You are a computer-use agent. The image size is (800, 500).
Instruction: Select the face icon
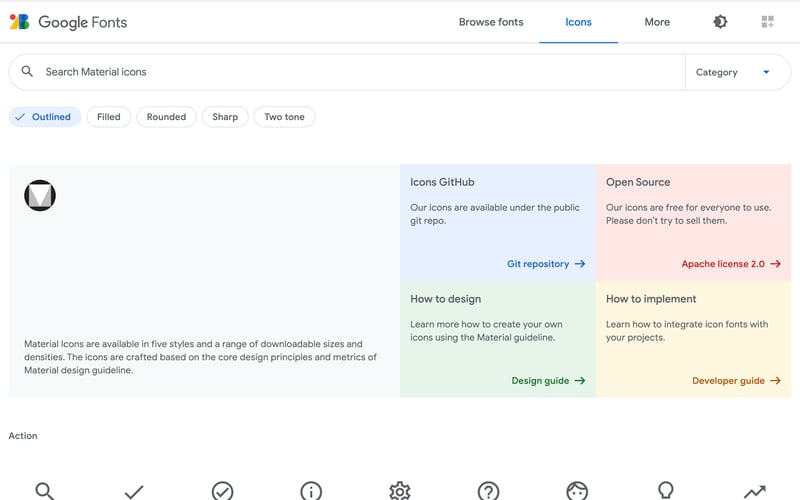[577, 491]
